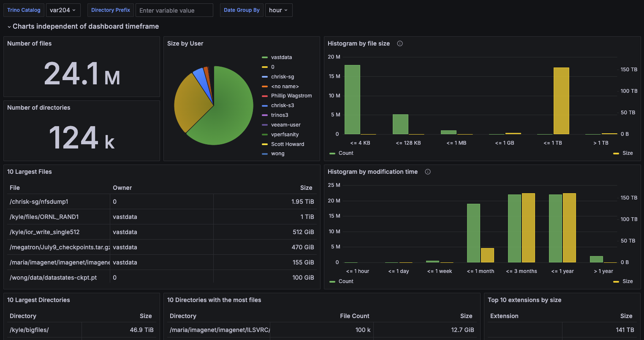Click the 100 GiB size value
This screenshot has height=340, width=644.
(x=303, y=278)
